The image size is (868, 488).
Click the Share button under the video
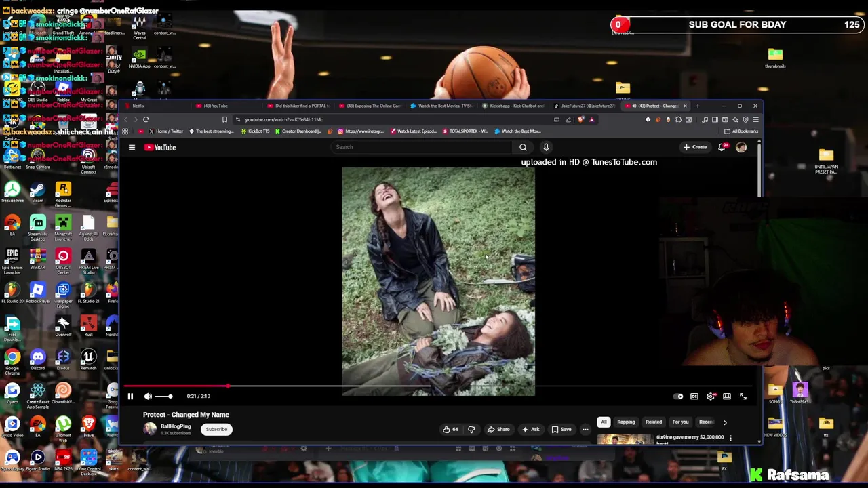pos(498,429)
